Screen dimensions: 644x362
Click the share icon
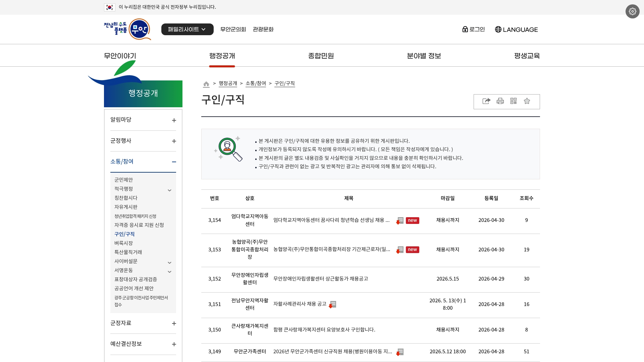coord(486,101)
